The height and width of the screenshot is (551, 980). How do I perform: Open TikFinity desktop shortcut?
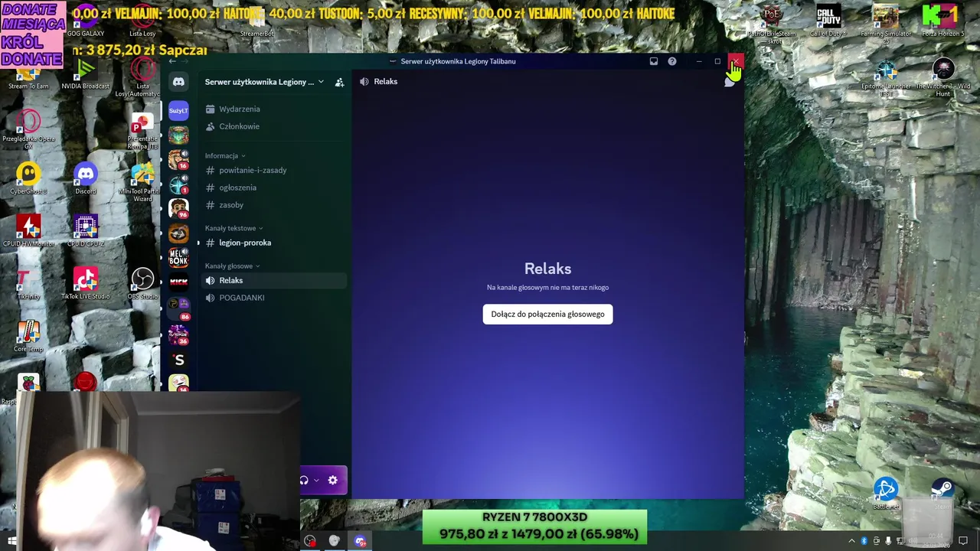[x=28, y=284]
